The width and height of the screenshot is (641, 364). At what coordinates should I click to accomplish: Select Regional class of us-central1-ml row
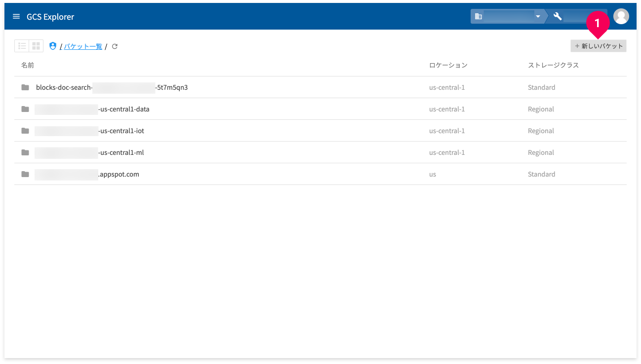[x=541, y=152]
